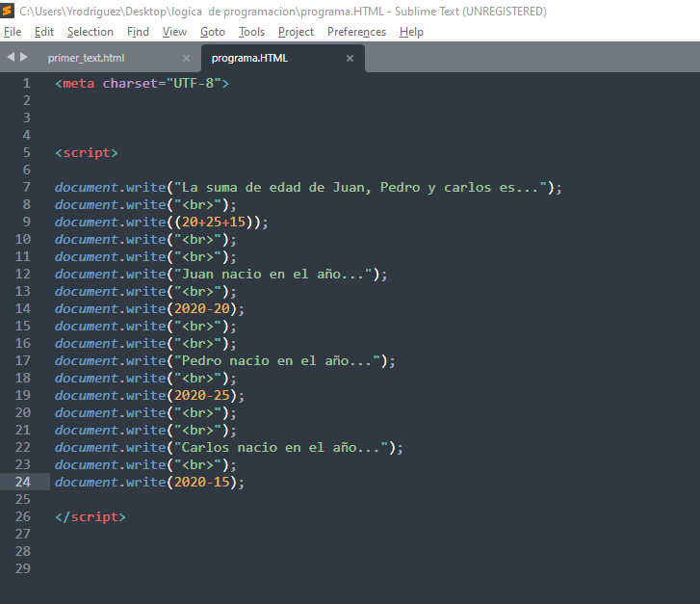This screenshot has width=700, height=604.
Task: Open the File menu
Action: point(13,32)
